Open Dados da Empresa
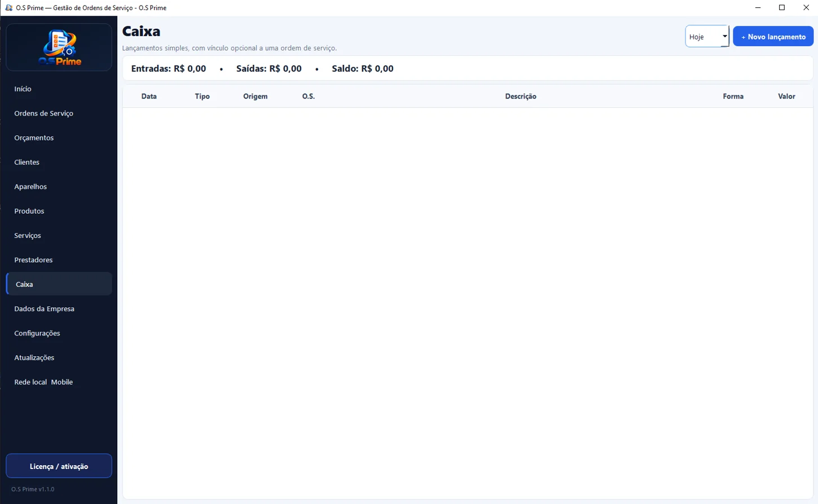This screenshot has width=818, height=504. [x=59, y=309]
